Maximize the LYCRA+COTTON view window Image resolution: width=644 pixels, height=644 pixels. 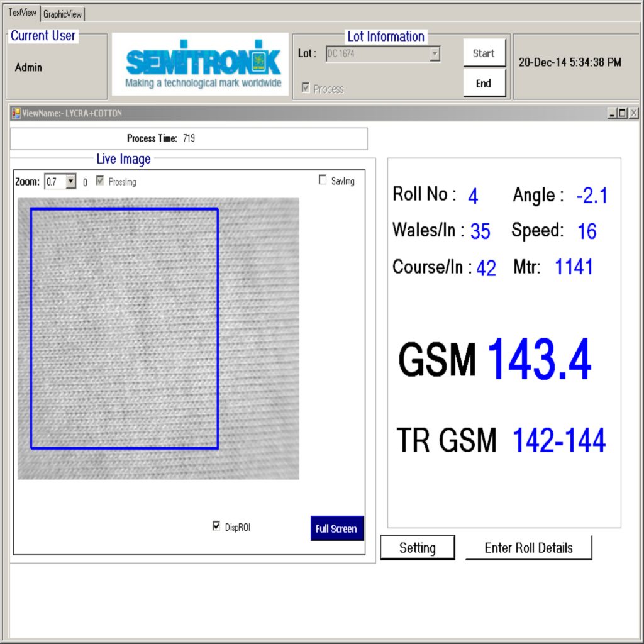[x=623, y=113]
